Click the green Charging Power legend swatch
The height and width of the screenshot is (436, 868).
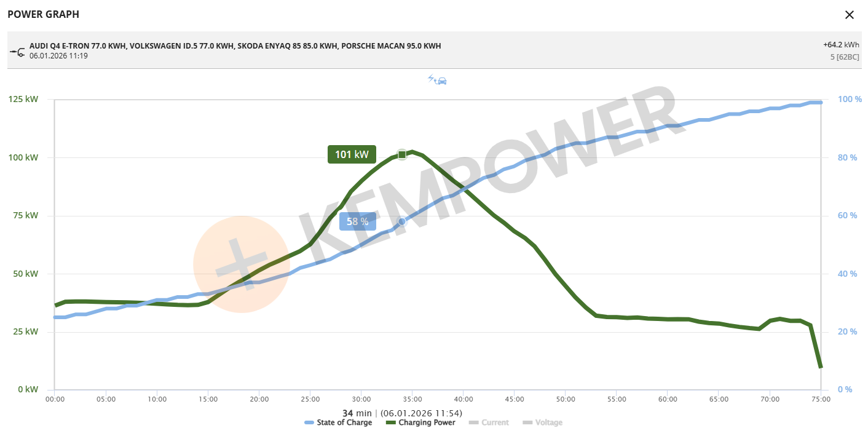pyautogui.click(x=390, y=422)
